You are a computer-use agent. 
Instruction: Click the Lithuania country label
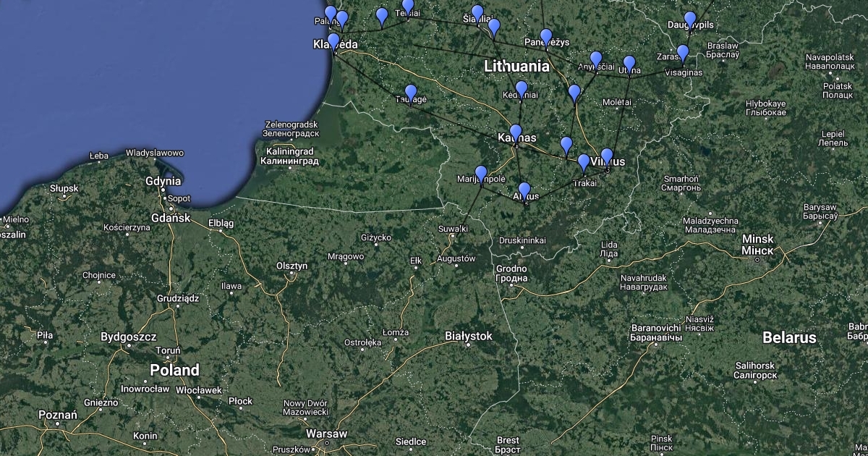tap(516, 67)
